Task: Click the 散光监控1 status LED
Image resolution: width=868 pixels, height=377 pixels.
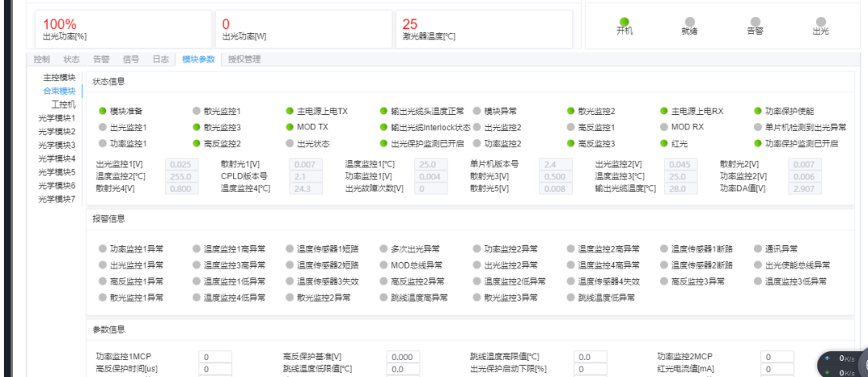Action: tap(196, 111)
